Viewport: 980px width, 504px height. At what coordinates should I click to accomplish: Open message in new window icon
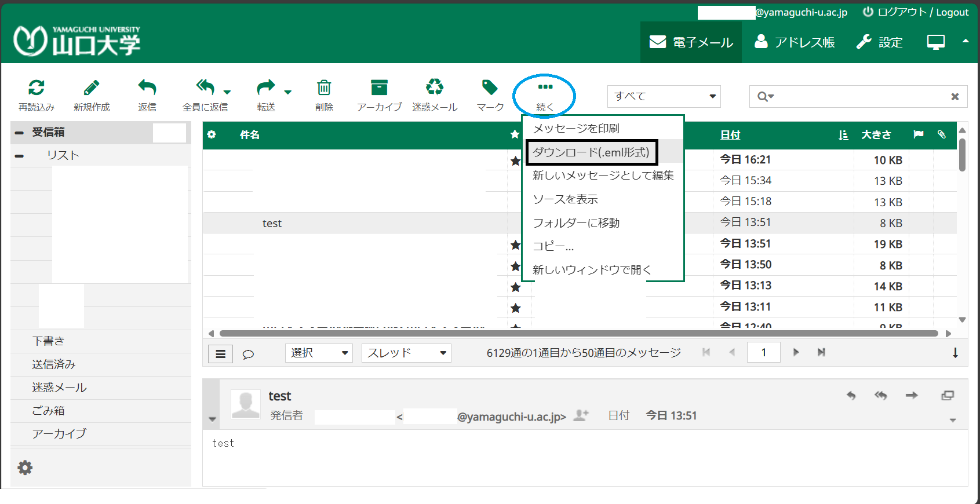tap(948, 396)
